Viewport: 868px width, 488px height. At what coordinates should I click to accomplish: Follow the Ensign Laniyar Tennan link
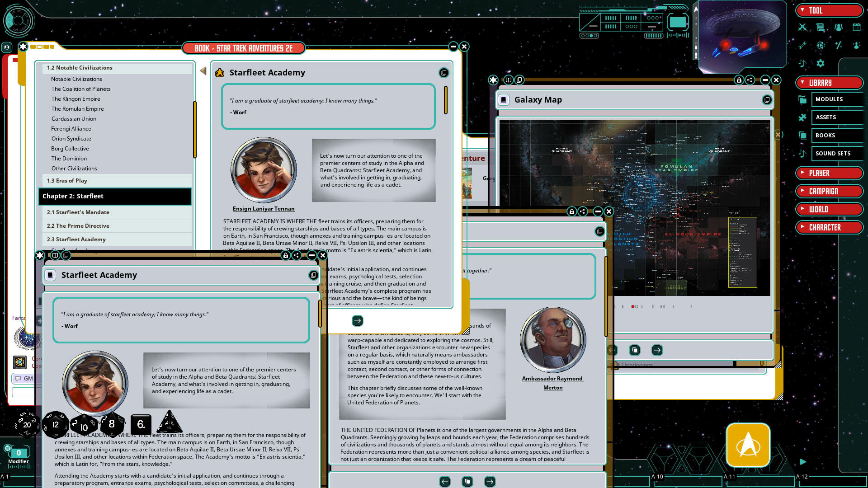(263, 209)
